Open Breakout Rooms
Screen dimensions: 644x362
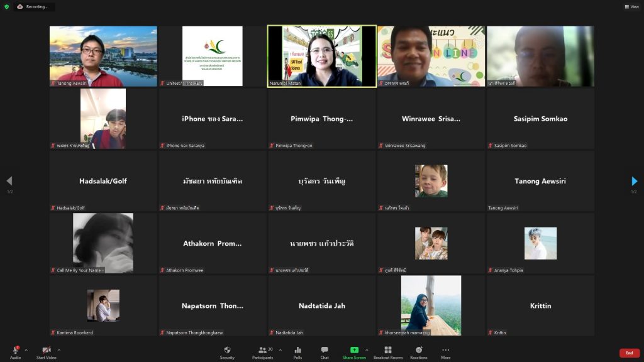388,352
